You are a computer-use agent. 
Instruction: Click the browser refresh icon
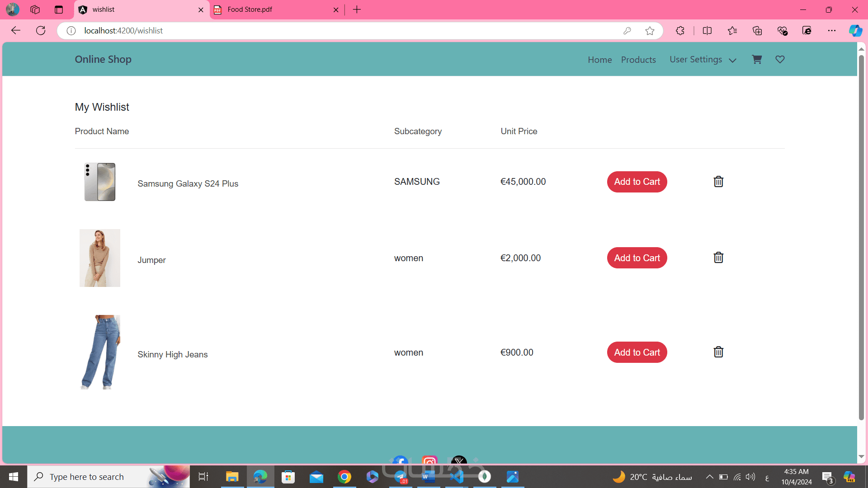pyautogui.click(x=41, y=31)
